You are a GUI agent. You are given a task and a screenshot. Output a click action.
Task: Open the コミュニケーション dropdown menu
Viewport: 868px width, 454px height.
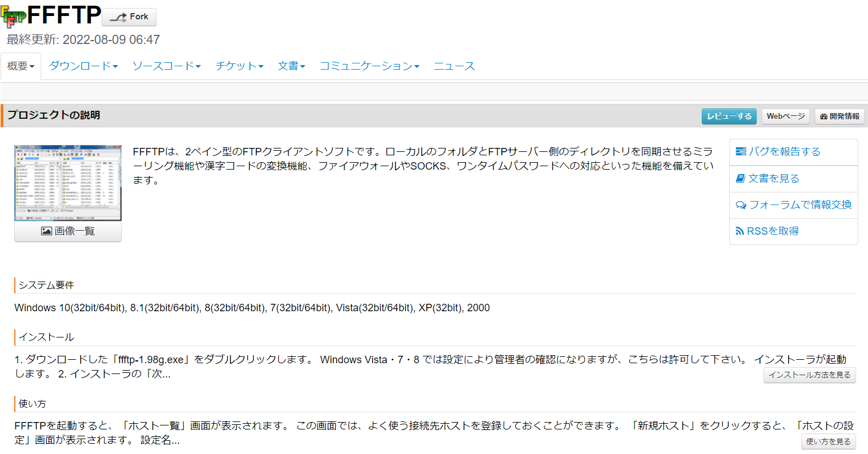[x=369, y=66]
